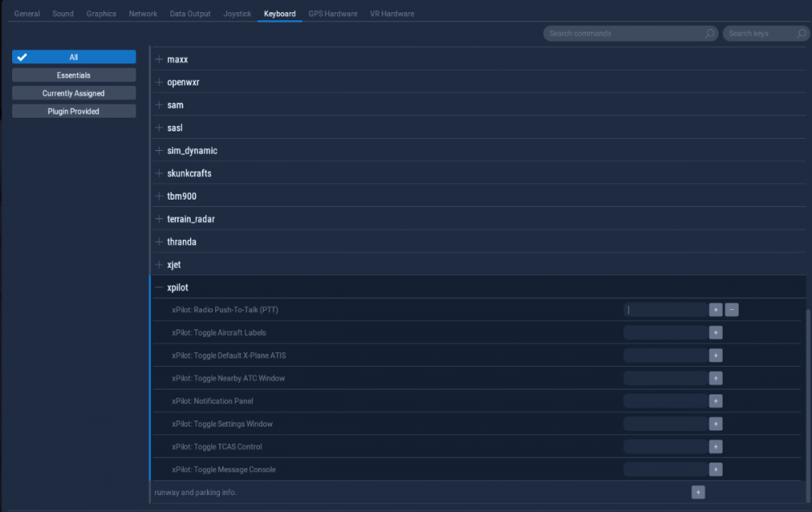Add a key for Toggle Settings Window
This screenshot has width=812, height=512.
pyautogui.click(x=715, y=424)
